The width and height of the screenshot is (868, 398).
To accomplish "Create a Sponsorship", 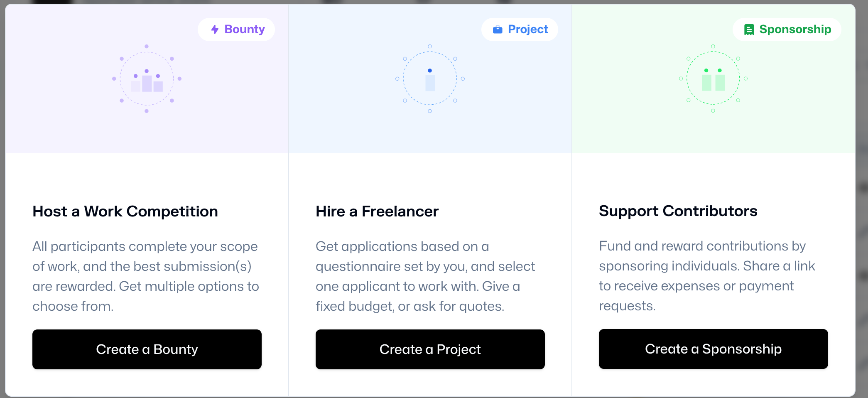I will click(714, 349).
